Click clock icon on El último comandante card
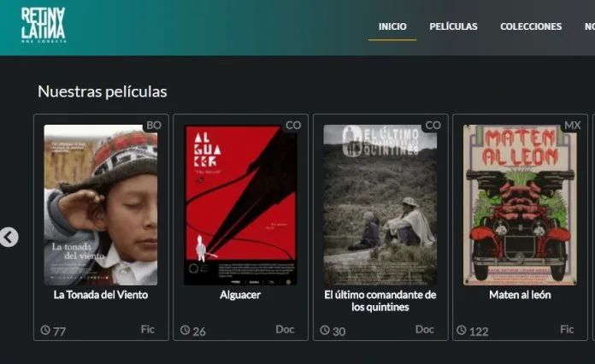The image size is (595, 364). 325,330
